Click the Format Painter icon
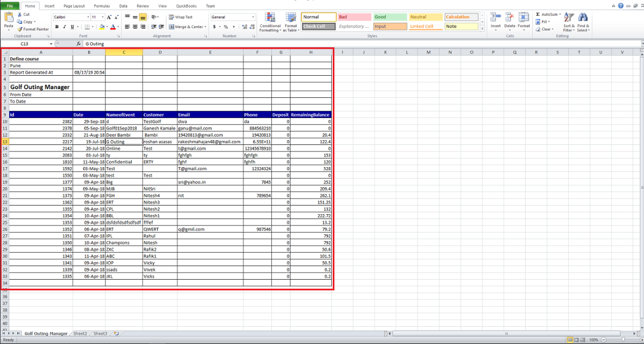Screen dimensions: 644x344 tap(19, 29)
